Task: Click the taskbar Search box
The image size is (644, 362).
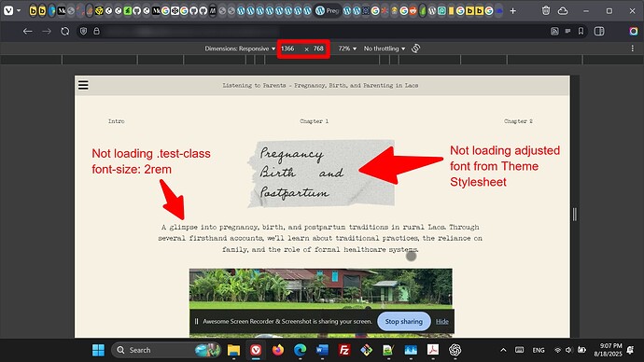Action: tap(166, 350)
